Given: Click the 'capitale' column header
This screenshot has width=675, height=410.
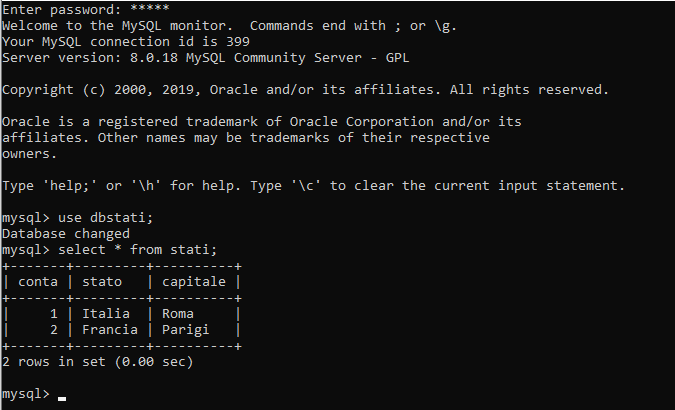Looking at the screenshot, I should [x=194, y=282].
